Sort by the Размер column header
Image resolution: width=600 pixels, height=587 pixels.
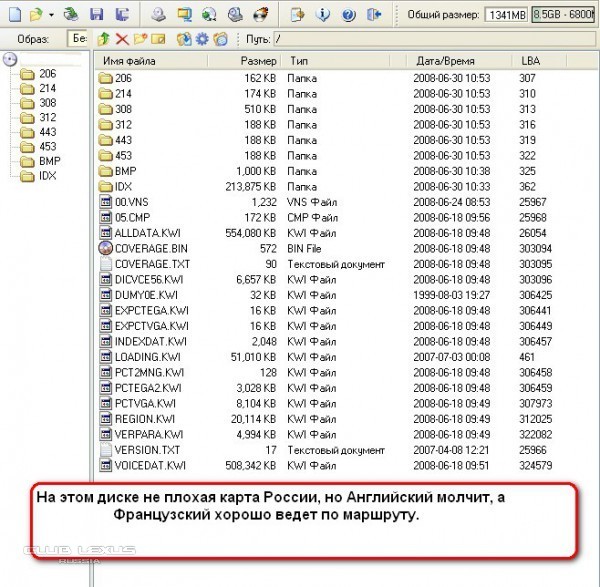pos(259,61)
